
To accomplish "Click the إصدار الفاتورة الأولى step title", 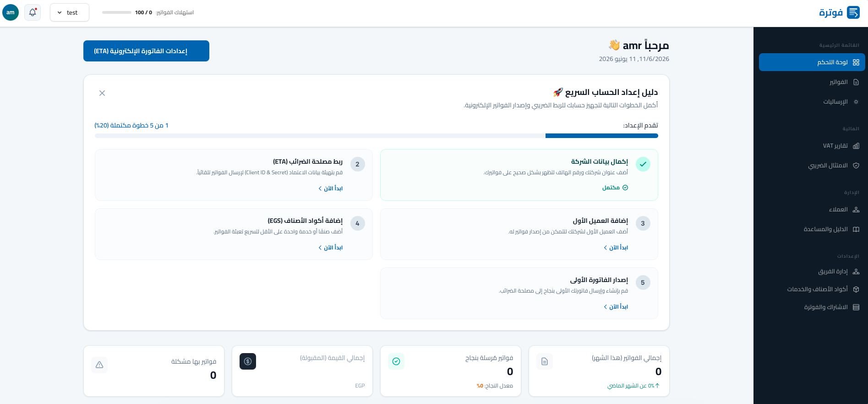I will [599, 280].
